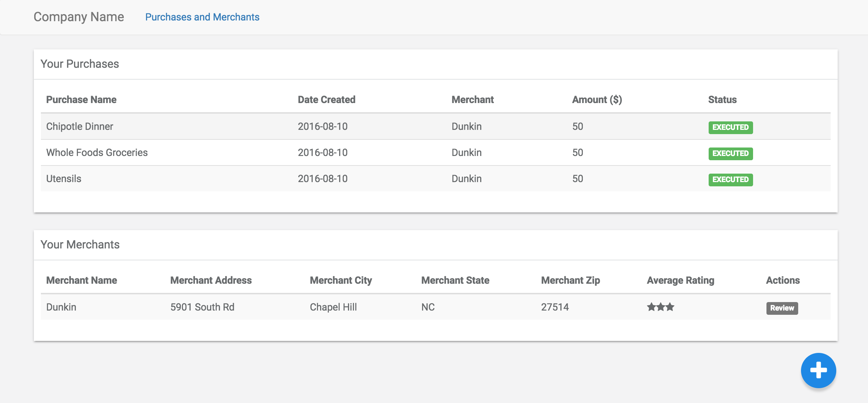Click the Dunkin merchant name in merchants table

coord(61,307)
